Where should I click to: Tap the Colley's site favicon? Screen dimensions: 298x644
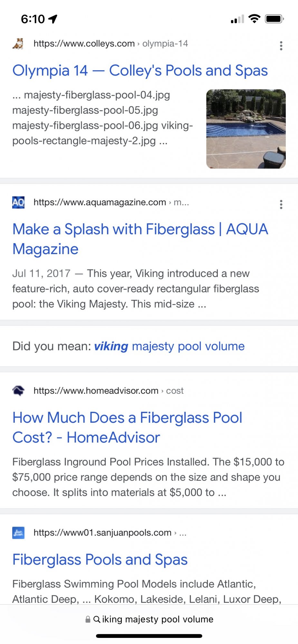coord(18,43)
